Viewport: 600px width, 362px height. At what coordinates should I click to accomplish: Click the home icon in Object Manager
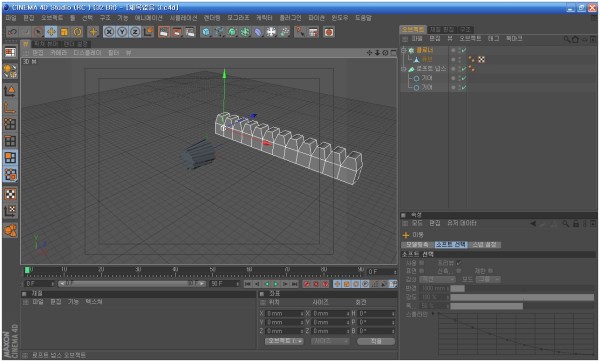[x=575, y=39]
